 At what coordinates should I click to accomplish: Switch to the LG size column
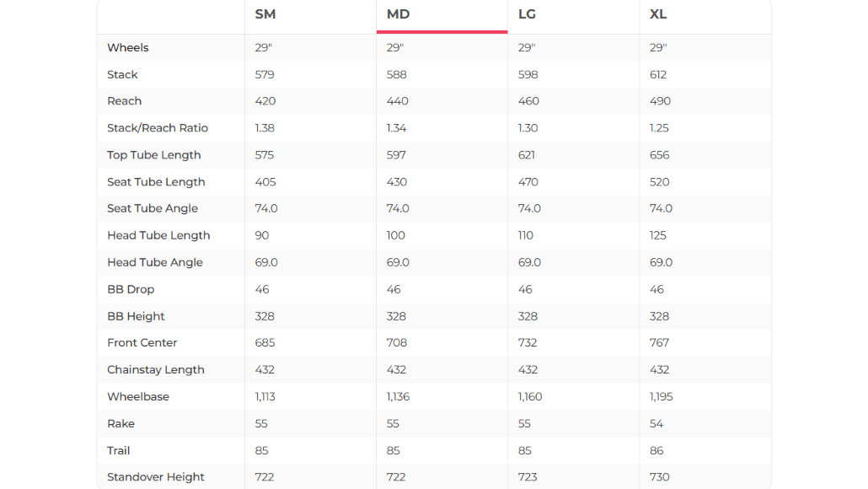(528, 14)
